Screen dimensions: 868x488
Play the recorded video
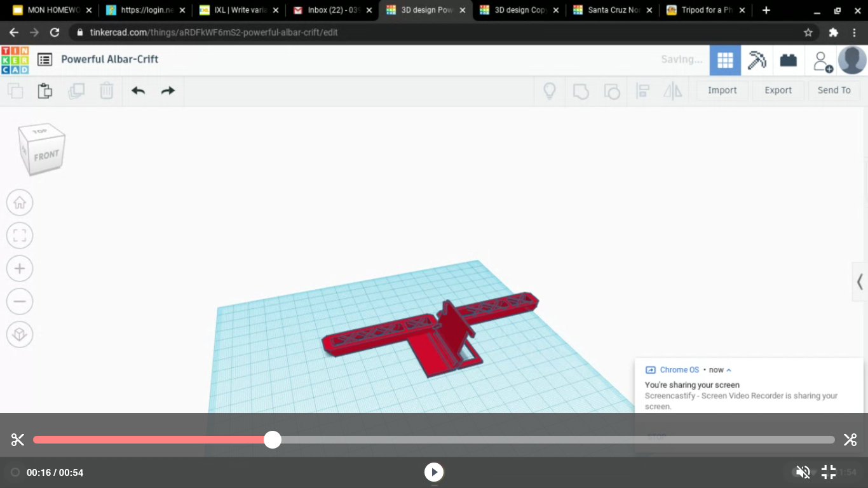434,472
